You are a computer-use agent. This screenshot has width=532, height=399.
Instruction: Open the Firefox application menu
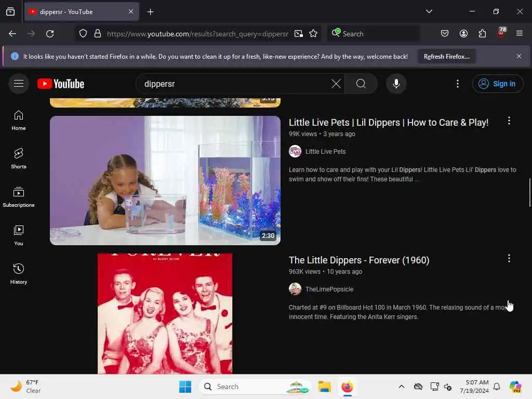tap(519, 34)
